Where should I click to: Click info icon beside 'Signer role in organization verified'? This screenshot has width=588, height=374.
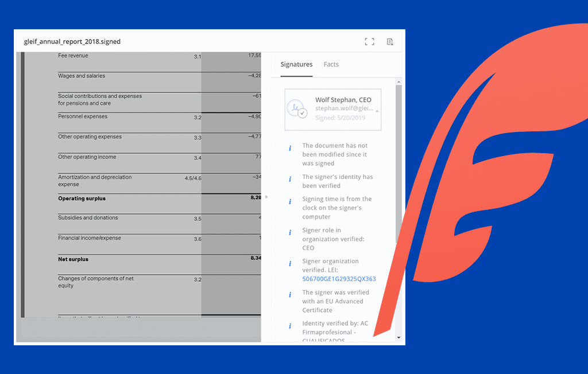tap(290, 233)
